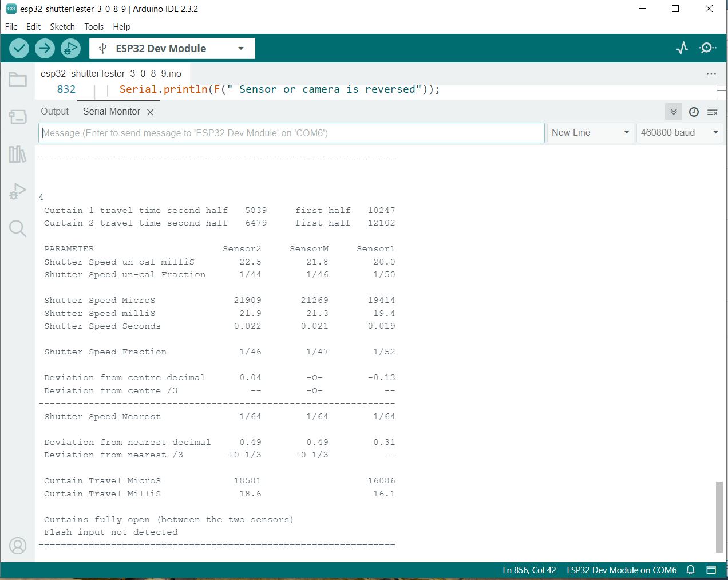Open the Search panel in sidebar
The image size is (728, 580).
(x=18, y=228)
